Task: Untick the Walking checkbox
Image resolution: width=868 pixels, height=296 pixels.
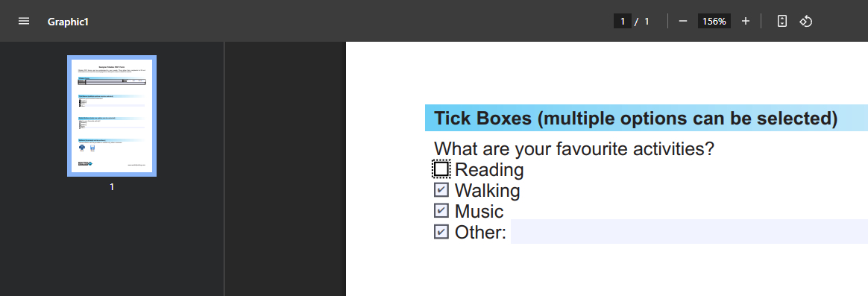Action: pos(441,190)
